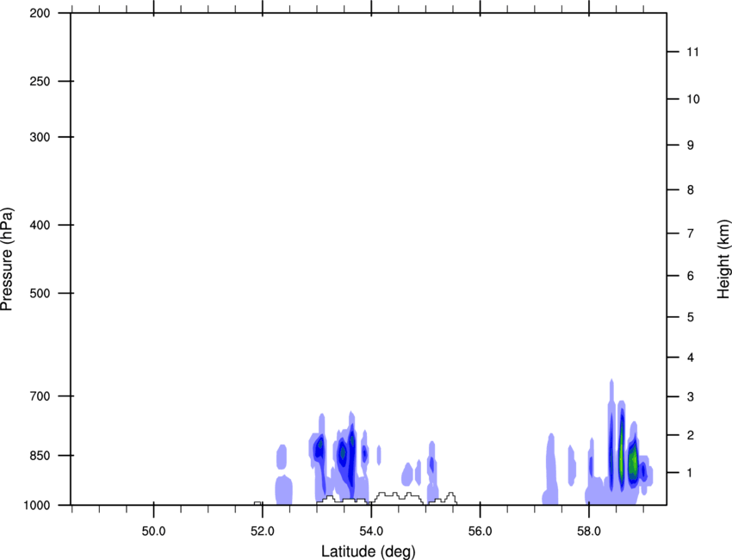This screenshot has width=732, height=560.
Task: Click the 300 pressure tick label
Action: click(x=40, y=137)
